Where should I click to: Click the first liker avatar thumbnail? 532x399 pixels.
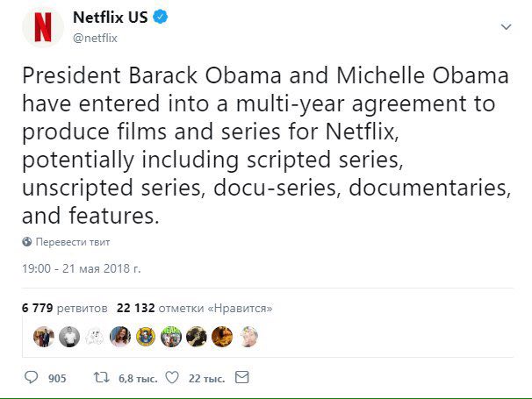click(44, 337)
